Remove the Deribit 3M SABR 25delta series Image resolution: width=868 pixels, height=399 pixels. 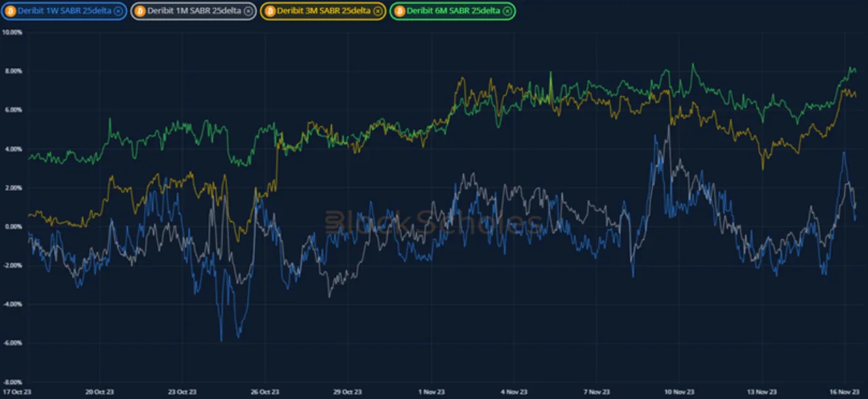point(378,11)
